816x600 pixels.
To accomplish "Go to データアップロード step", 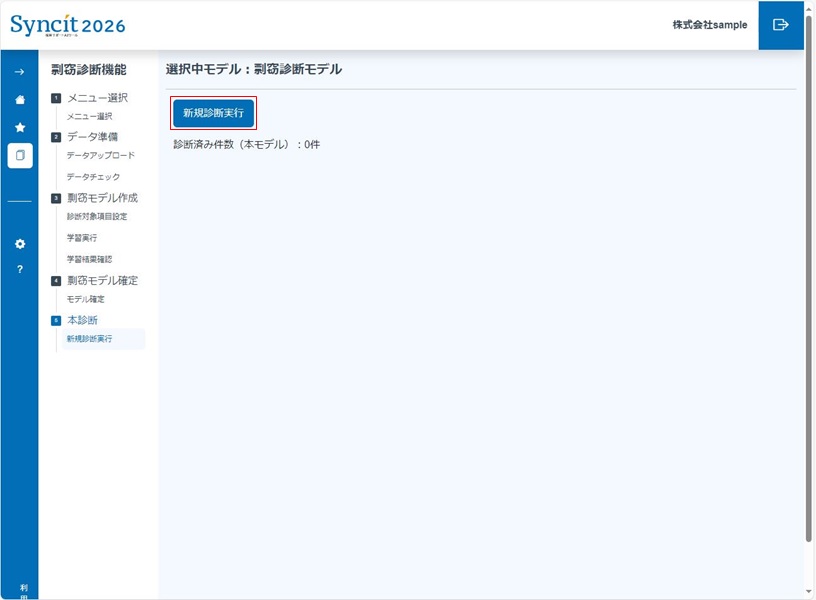I will coord(100,156).
